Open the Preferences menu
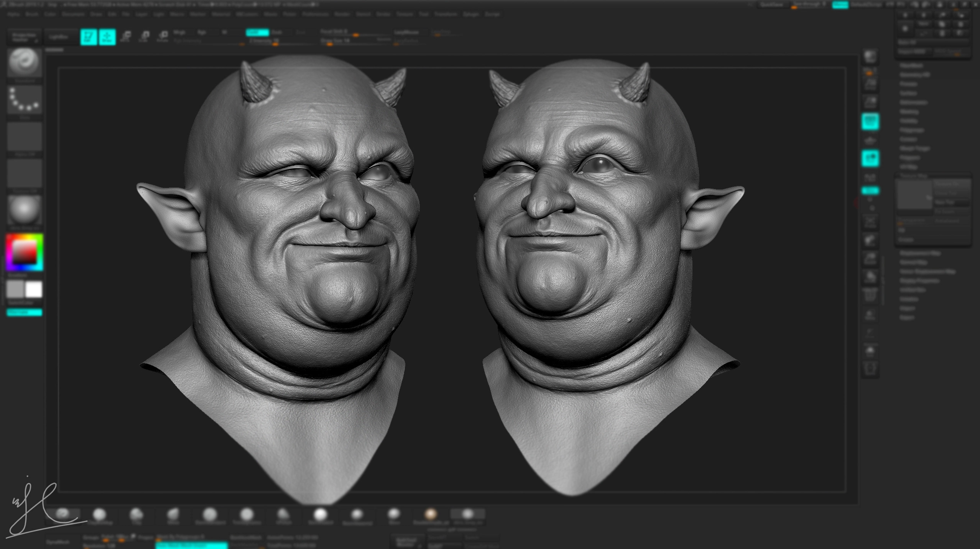 315,14
